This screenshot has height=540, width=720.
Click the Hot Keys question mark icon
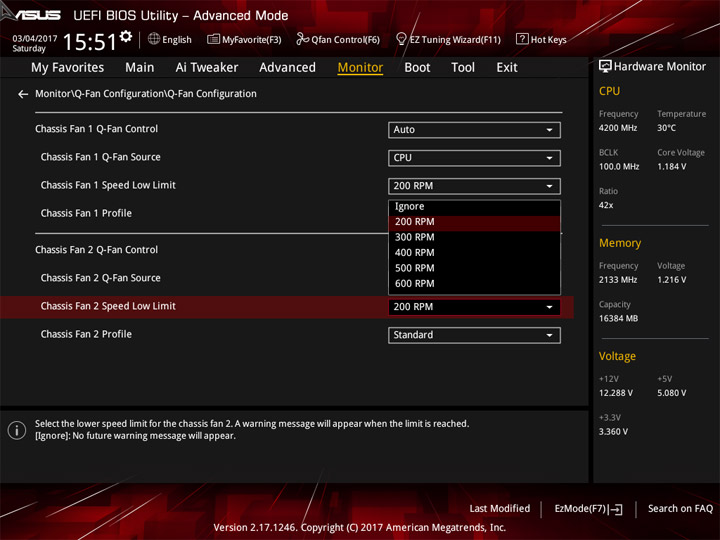pyautogui.click(x=522, y=39)
